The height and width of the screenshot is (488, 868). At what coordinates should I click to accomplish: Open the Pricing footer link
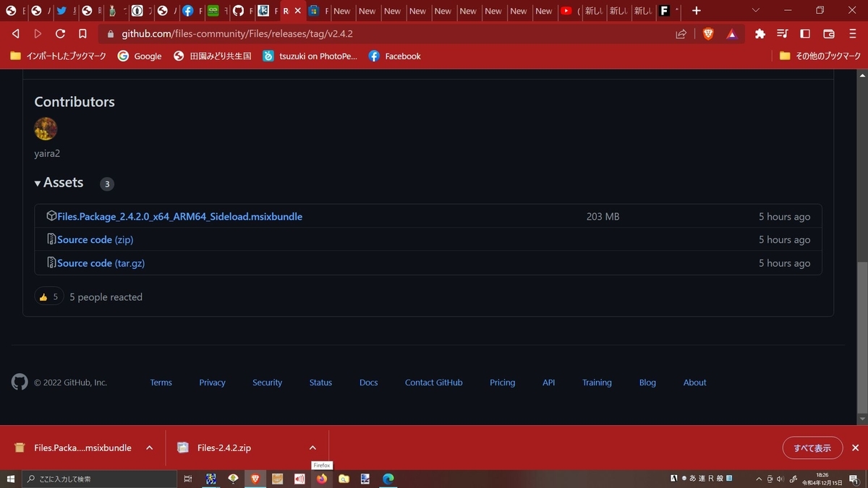503,382
